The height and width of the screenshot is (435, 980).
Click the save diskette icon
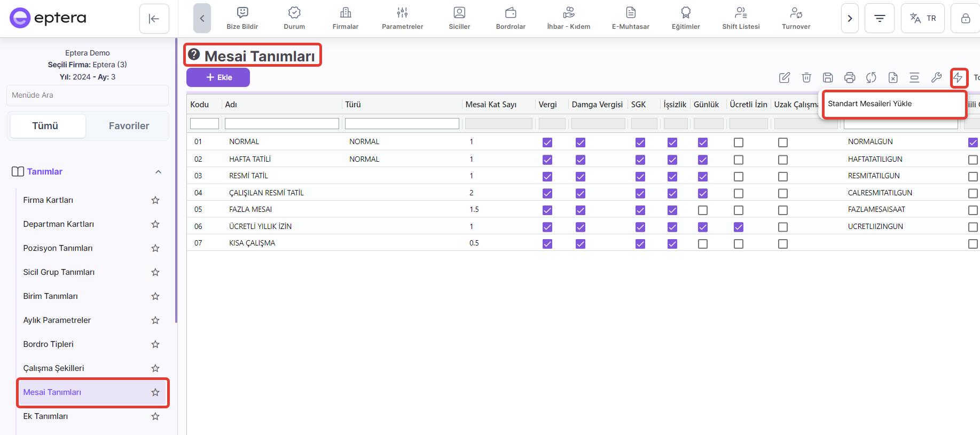[828, 78]
